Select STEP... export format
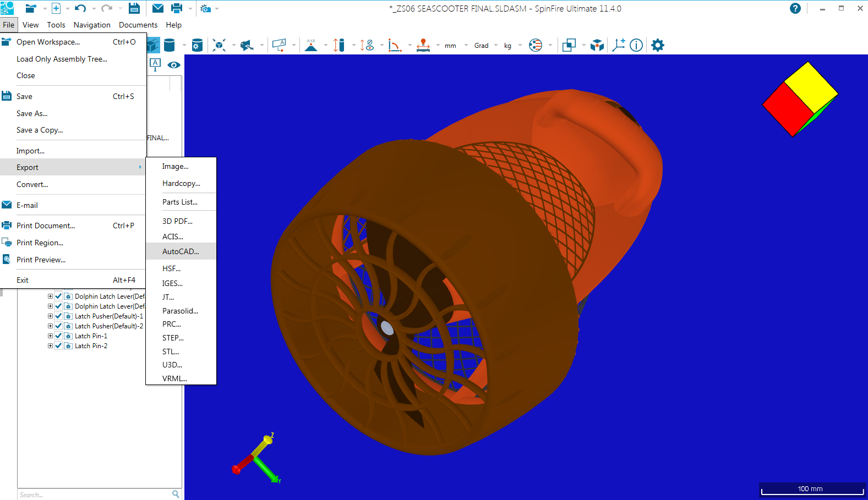 173,338
